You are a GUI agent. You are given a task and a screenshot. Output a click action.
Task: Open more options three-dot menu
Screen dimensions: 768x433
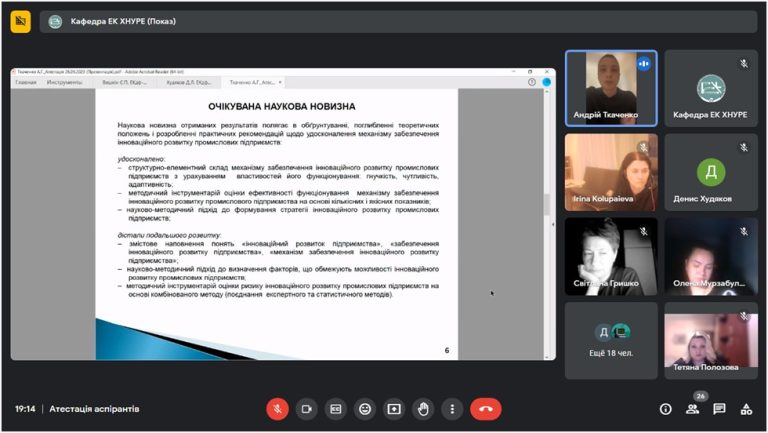click(452, 409)
